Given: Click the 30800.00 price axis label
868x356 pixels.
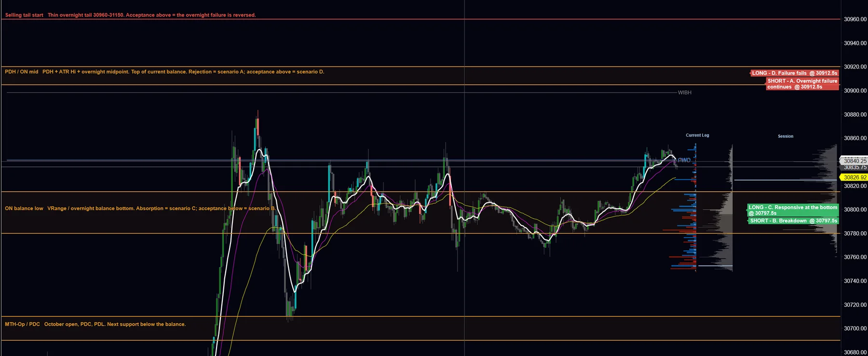Looking at the screenshot, I should (x=855, y=210).
